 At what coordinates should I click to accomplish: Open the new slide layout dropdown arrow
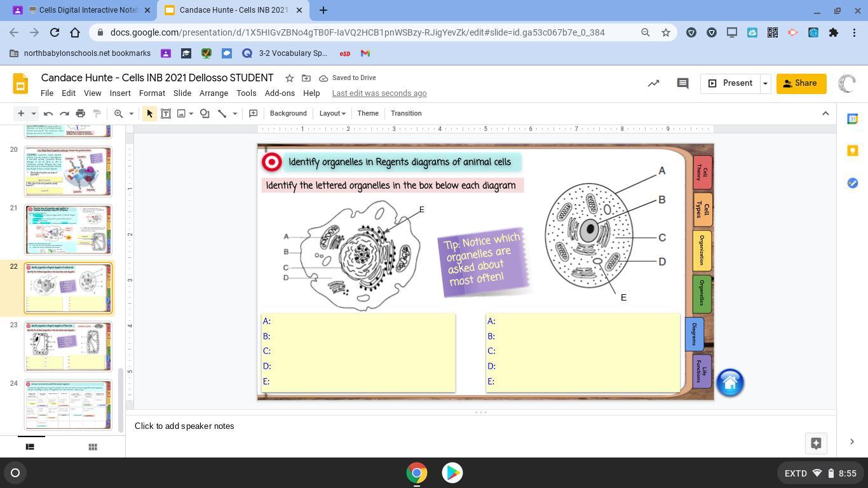click(34, 114)
